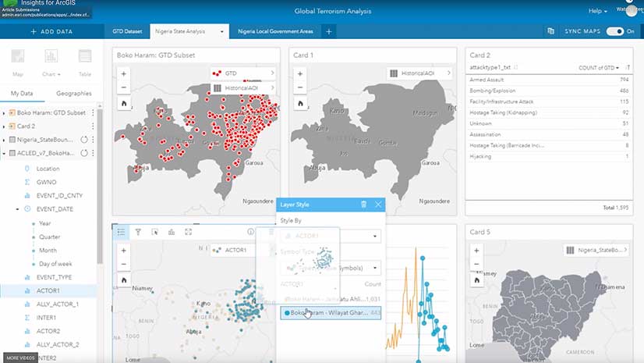This screenshot has height=363, width=644.
Task: Open the page duplicate icon beside Sync Maps
Action: click(x=550, y=31)
